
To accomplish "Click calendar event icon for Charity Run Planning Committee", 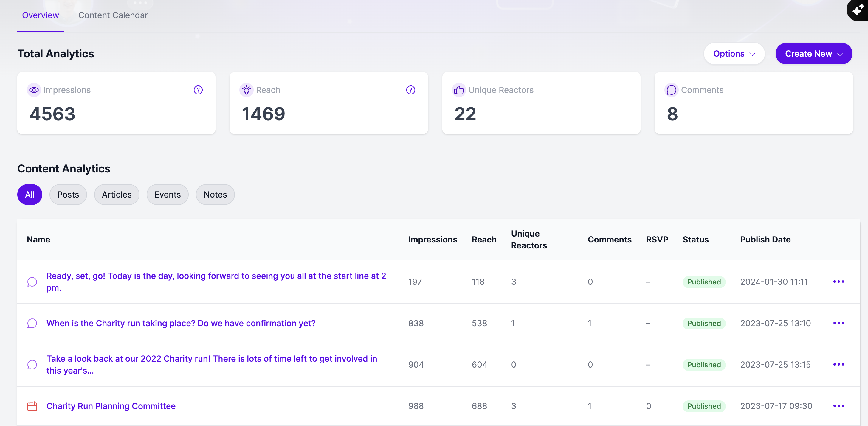I will click(x=32, y=406).
